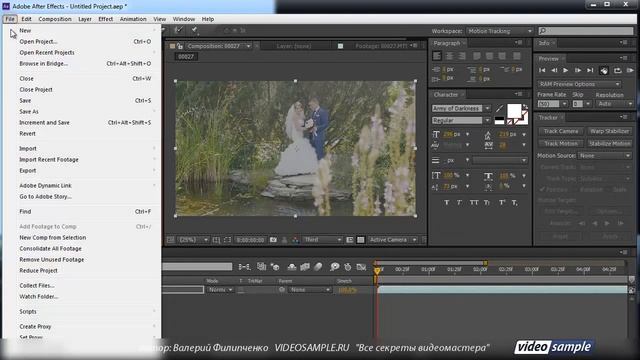
Task: Open the Resolution Auto dropdown in Preview
Action: [614, 104]
